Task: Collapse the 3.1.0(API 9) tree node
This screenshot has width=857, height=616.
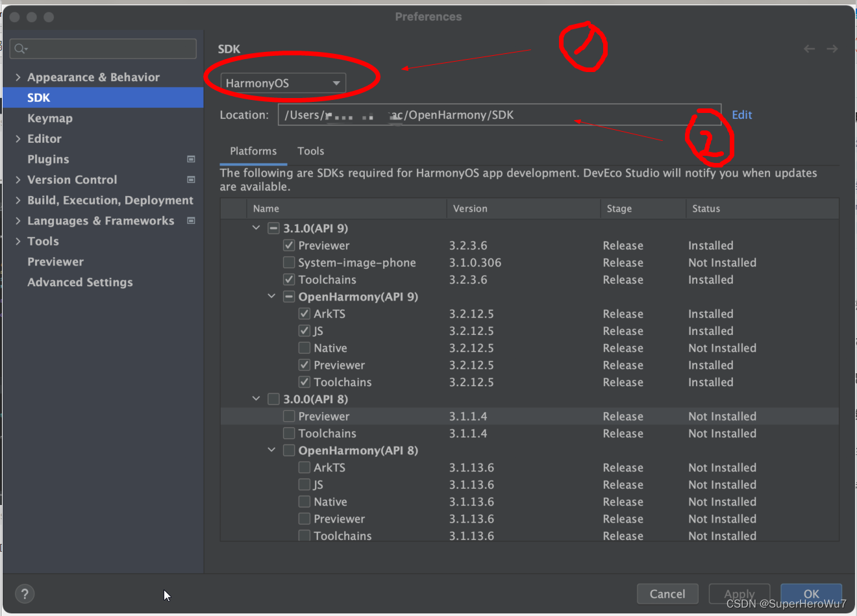Action: pos(256,228)
